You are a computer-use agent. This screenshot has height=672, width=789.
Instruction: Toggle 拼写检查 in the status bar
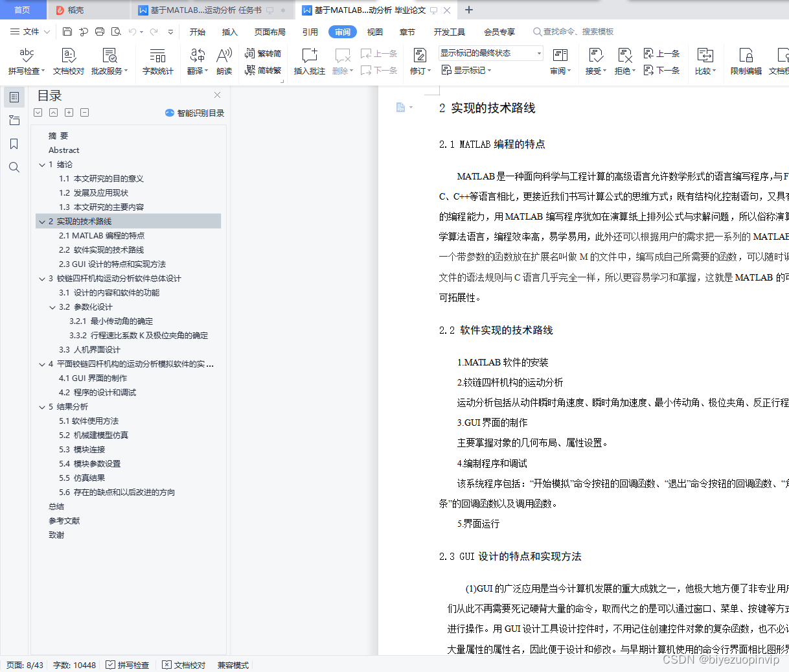(128, 665)
